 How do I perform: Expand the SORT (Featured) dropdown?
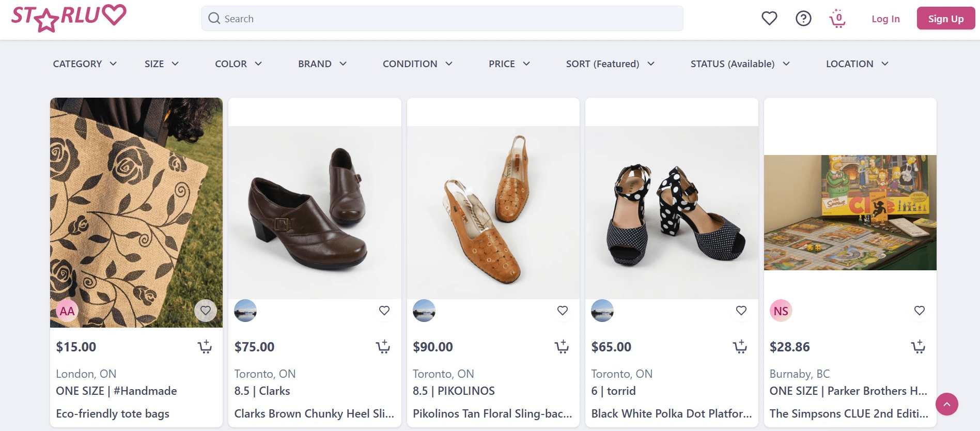pos(610,64)
